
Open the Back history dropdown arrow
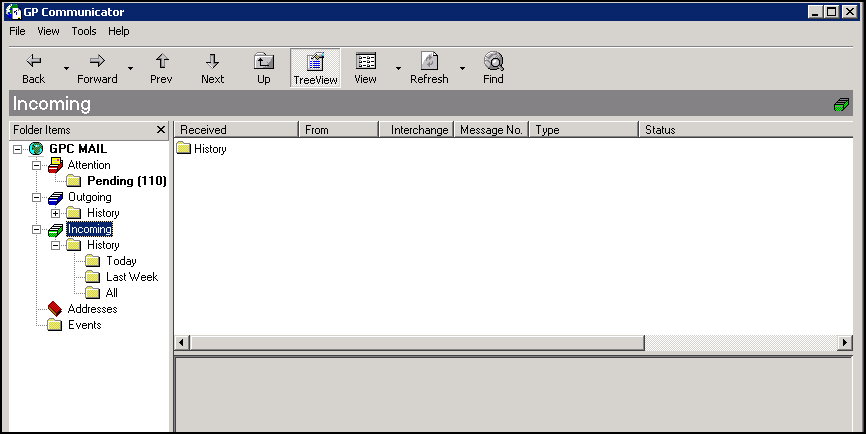(66, 69)
